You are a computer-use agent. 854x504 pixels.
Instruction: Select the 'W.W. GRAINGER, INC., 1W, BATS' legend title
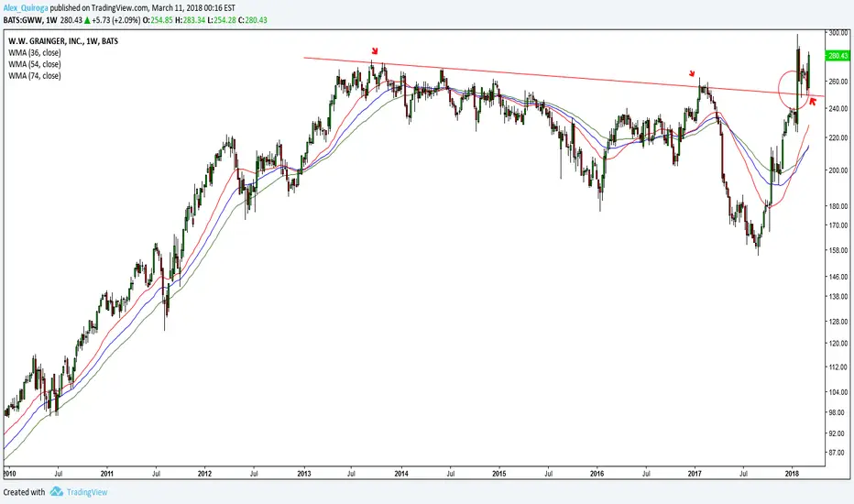pyautogui.click(x=63, y=41)
